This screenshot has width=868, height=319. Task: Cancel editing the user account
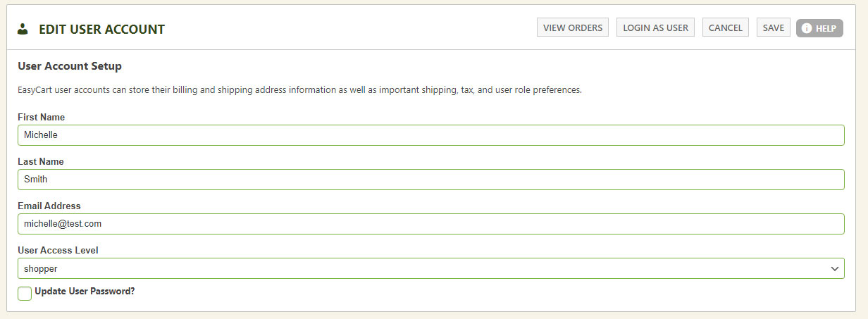(x=725, y=28)
